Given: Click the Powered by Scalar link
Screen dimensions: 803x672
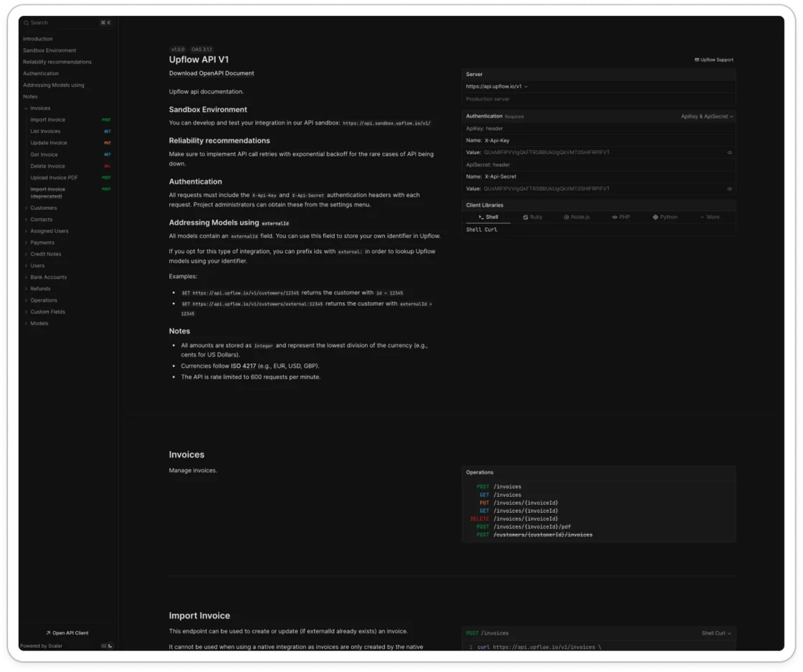Looking at the screenshot, I should click(x=41, y=646).
